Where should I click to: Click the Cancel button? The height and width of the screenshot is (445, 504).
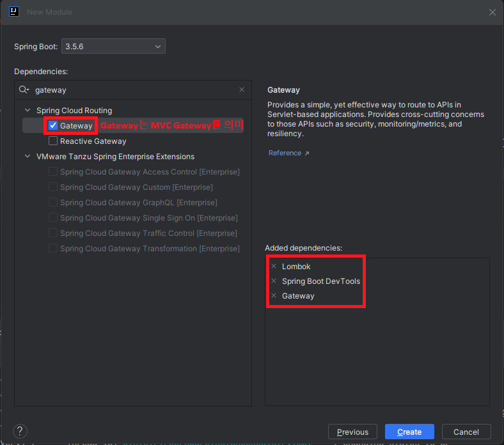pos(466,432)
